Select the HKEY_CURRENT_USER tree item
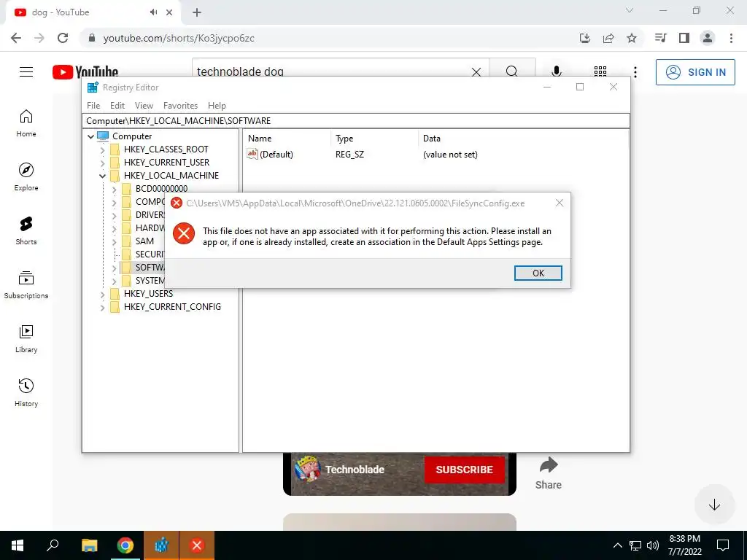This screenshot has width=747, height=560. [x=167, y=163]
